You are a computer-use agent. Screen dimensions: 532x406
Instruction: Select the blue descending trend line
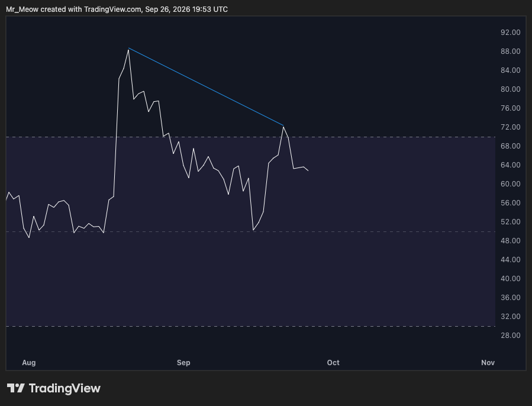[x=206, y=87]
